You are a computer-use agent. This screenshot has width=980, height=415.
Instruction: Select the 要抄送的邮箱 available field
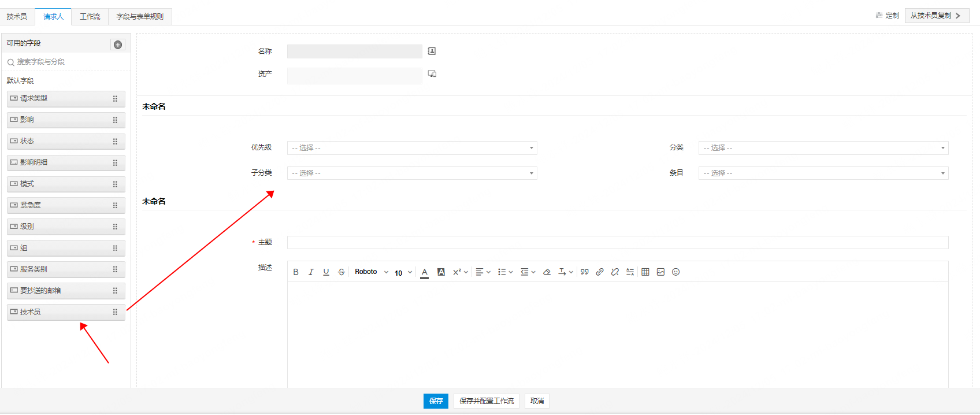(66, 291)
